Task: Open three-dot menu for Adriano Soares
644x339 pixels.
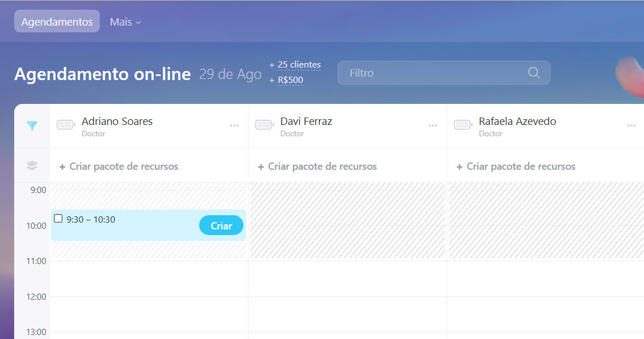Action: tap(234, 125)
